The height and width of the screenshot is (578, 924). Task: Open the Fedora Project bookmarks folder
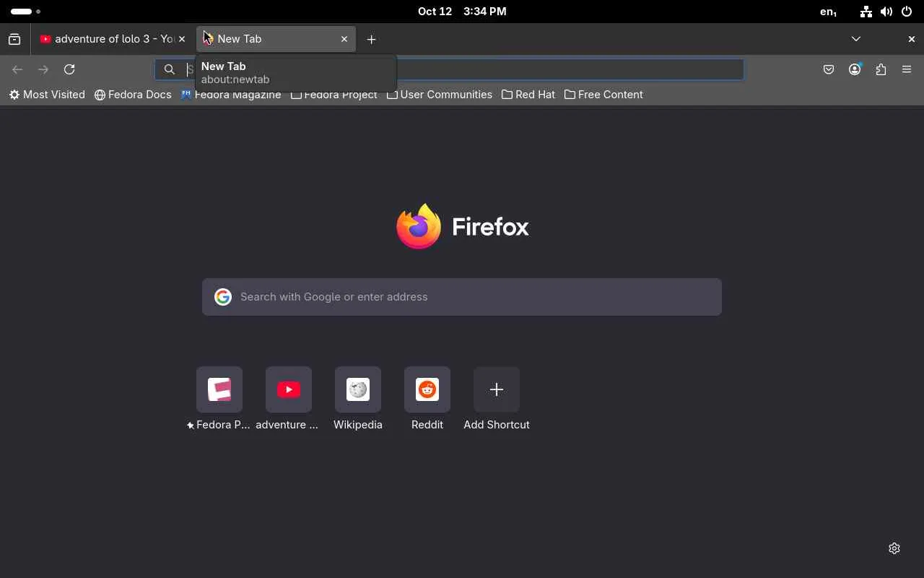pyautogui.click(x=334, y=95)
